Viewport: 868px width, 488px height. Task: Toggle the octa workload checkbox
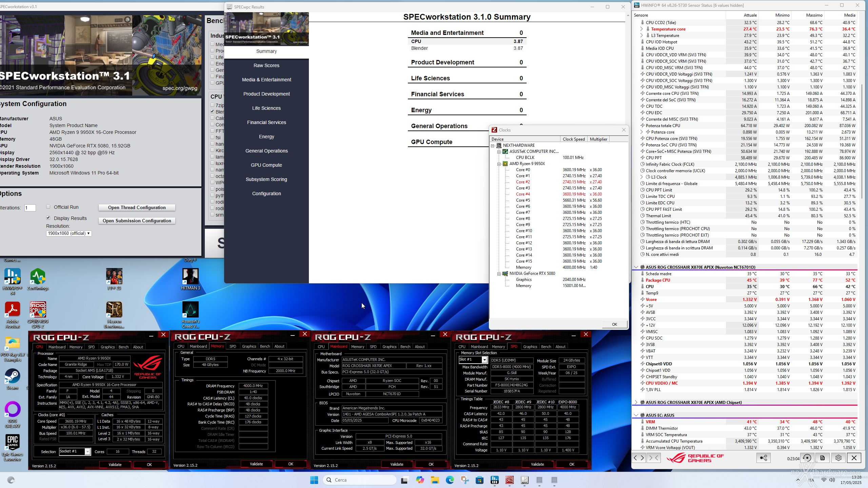click(212, 176)
